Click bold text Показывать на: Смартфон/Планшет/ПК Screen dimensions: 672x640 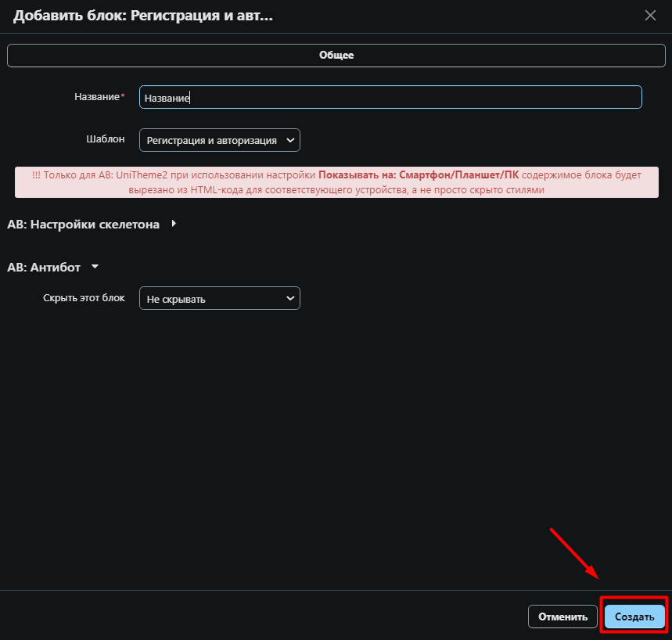coord(419,175)
